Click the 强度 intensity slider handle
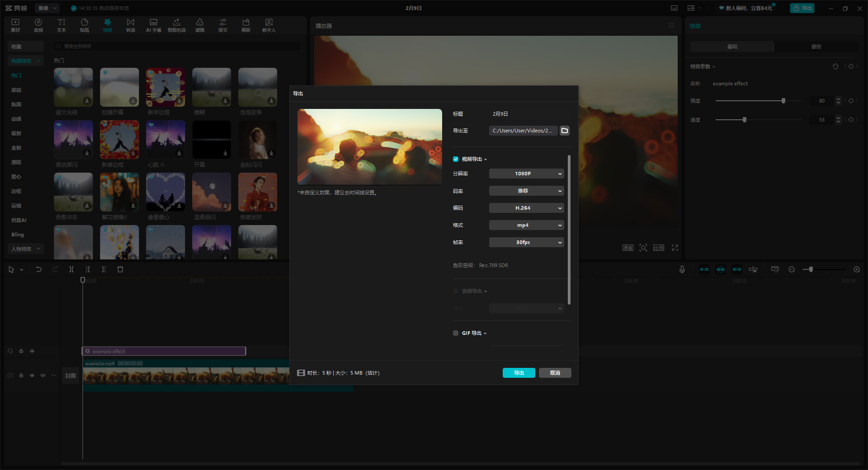 tap(783, 101)
